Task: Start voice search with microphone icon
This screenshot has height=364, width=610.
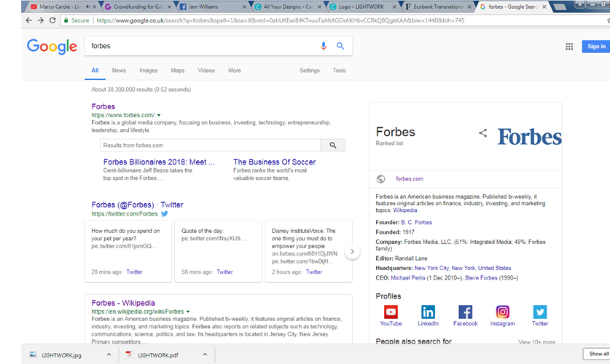Action: [x=324, y=47]
